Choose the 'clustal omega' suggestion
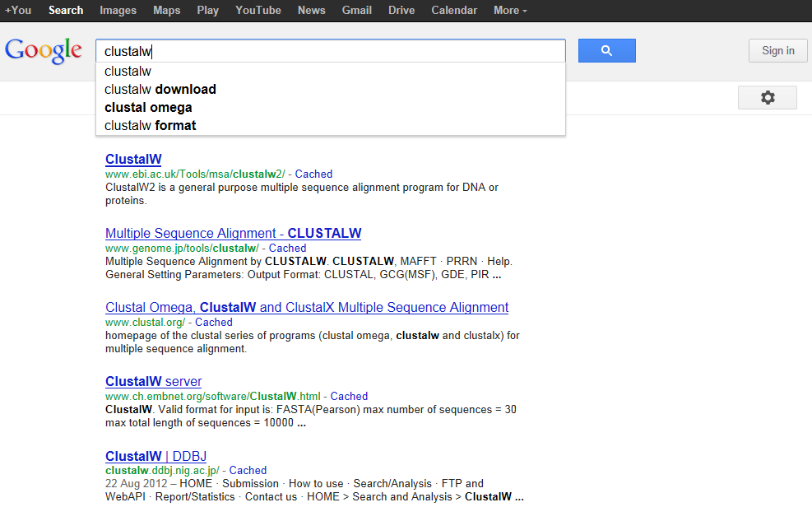 point(331,107)
